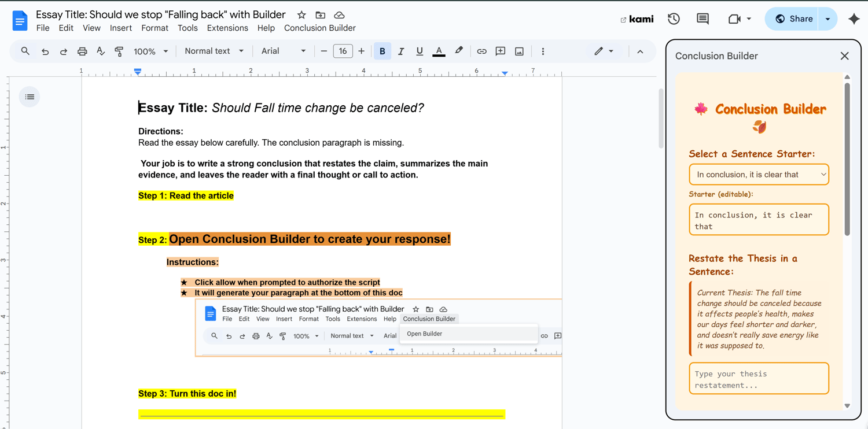The width and height of the screenshot is (868, 429).
Task: Toggle Italic formatting
Action: click(401, 51)
